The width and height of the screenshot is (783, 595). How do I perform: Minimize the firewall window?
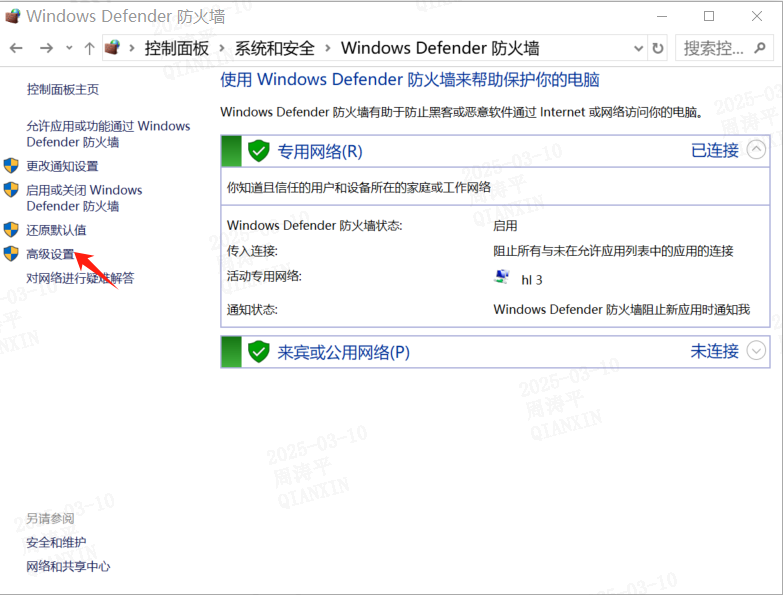point(662,16)
